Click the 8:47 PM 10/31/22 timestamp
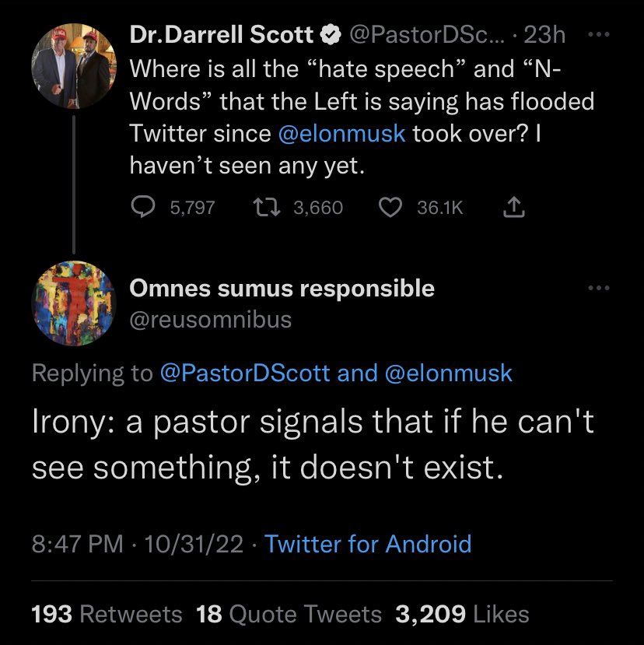644x645 pixels. (x=138, y=543)
